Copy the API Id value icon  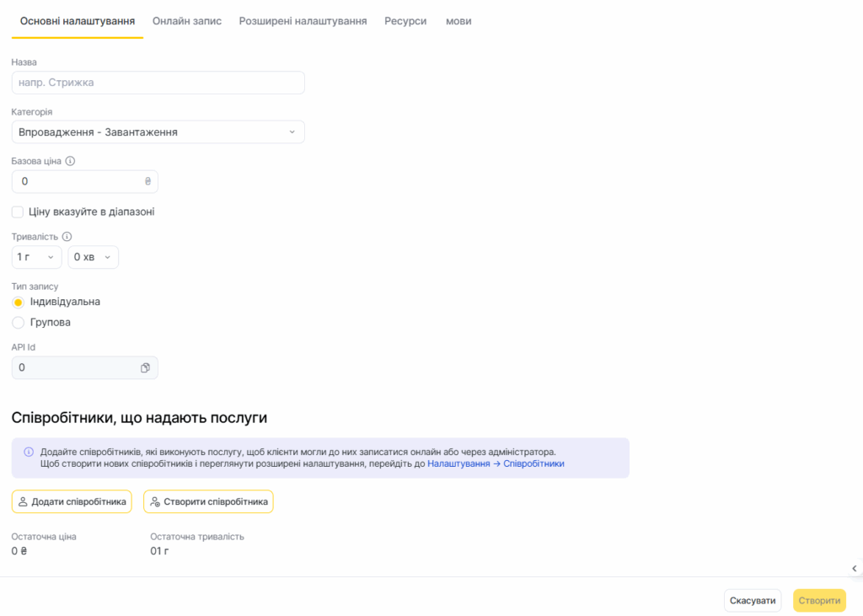145,368
